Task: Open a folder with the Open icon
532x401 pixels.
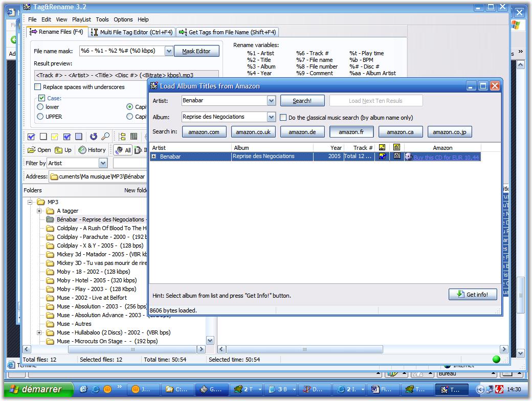Action: pyautogui.click(x=39, y=150)
